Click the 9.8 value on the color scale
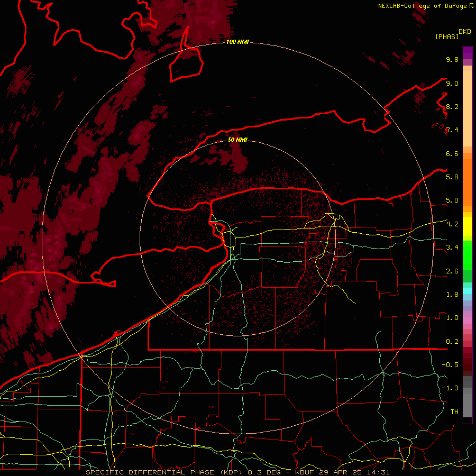The width and height of the screenshot is (476, 476). pos(452,59)
